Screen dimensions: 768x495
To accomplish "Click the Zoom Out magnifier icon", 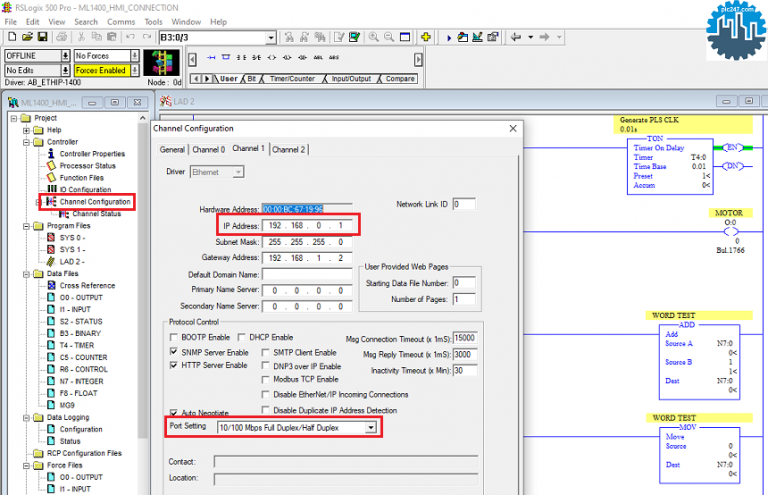I will tap(389, 37).
